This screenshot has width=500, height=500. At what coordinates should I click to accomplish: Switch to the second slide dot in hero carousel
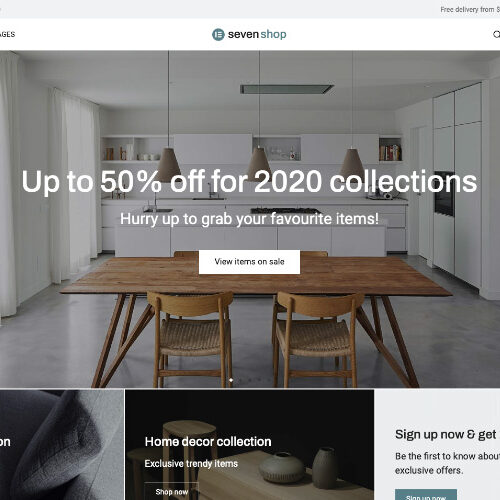(241, 380)
